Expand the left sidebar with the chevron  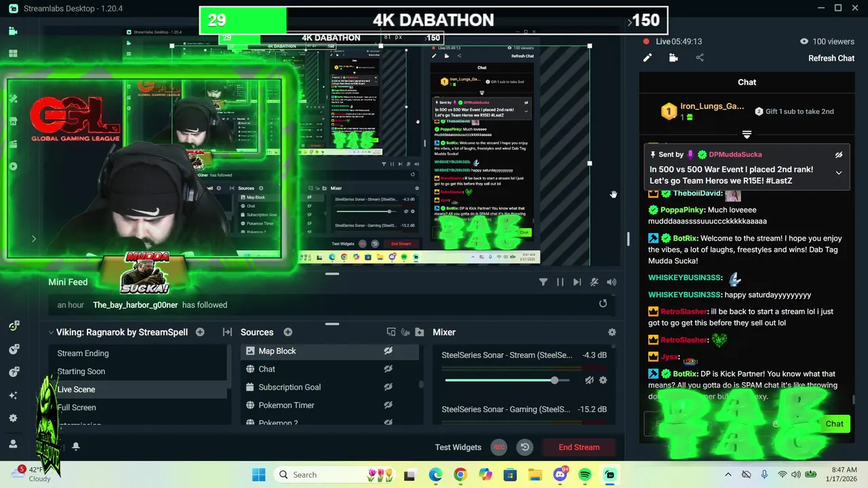33,239
